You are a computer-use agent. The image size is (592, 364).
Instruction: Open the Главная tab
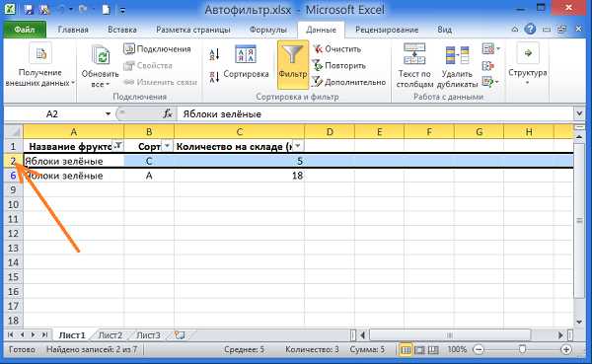click(x=73, y=30)
